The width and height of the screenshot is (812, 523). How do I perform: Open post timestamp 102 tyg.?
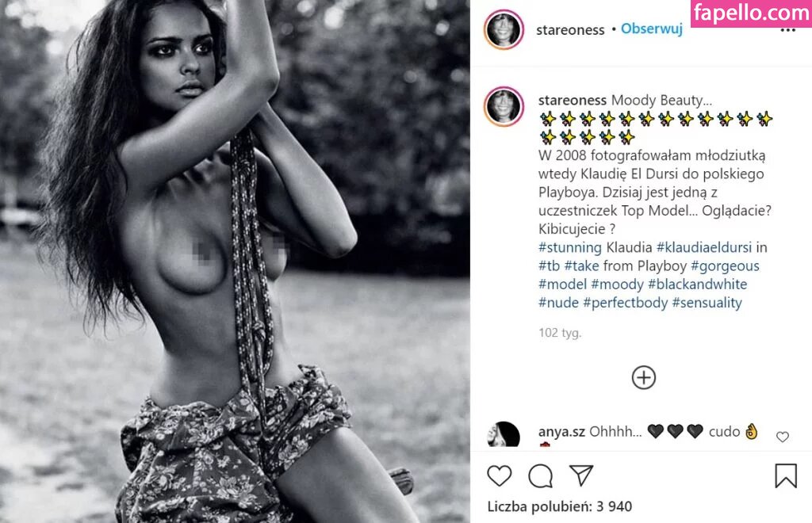pos(560,333)
